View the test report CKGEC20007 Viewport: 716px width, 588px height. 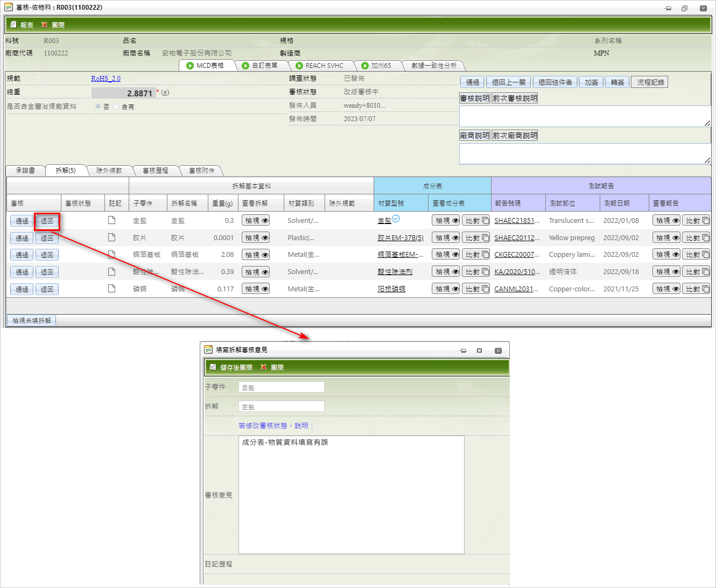pos(666,255)
